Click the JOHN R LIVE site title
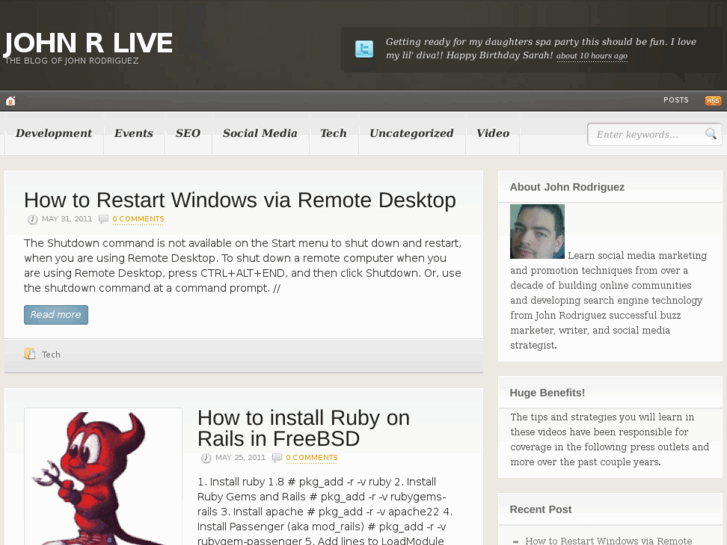The height and width of the screenshot is (545, 727). tap(88, 43)
